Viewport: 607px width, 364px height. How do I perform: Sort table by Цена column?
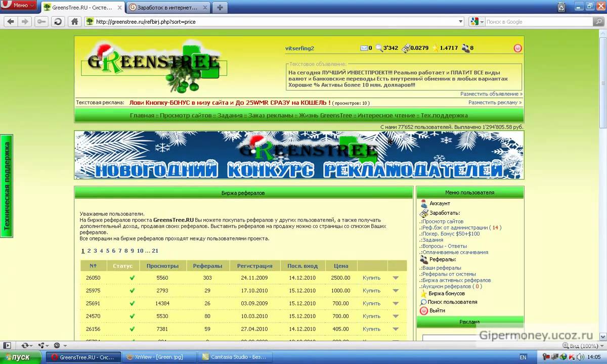pos(340,265)
